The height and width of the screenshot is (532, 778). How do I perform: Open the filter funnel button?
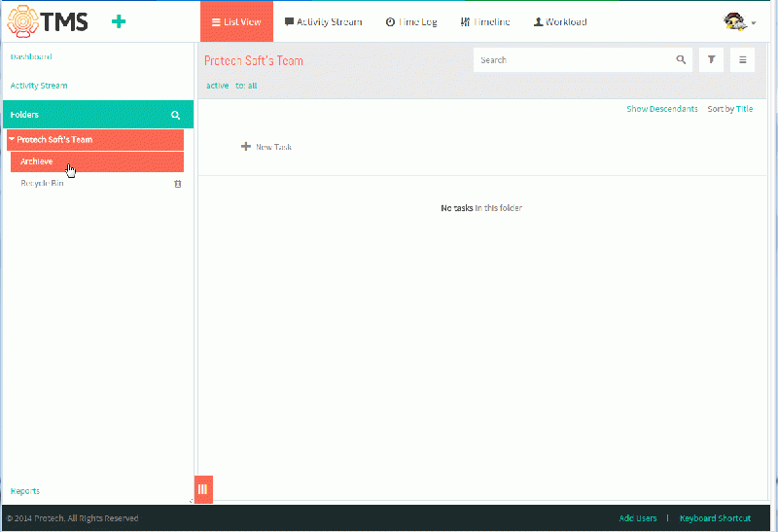(711, 60)
